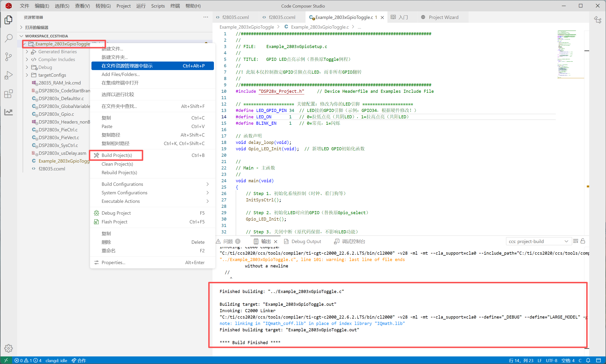The image size is (606, 364).
Task: Click the clangd: idle status item
Action: point(56,360)
